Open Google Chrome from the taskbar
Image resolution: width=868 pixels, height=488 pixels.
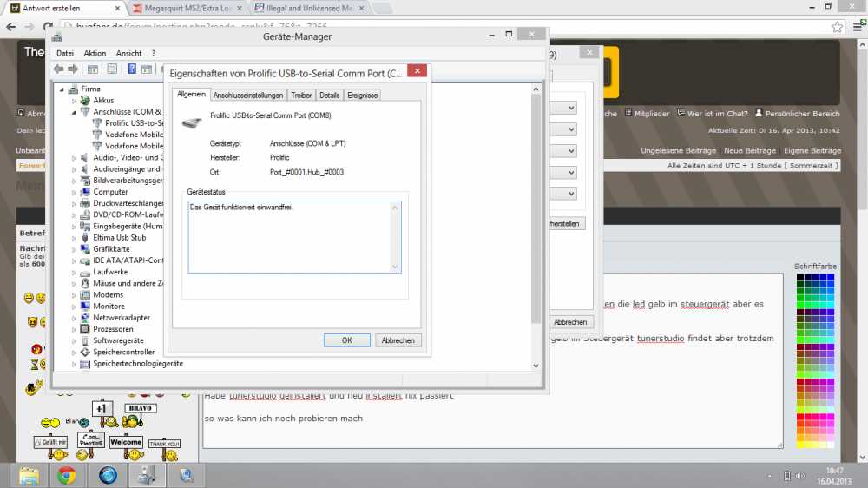coord(67,475)
